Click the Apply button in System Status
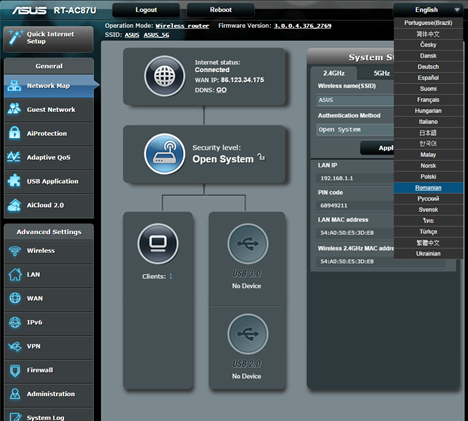The height and width of the screenshot is (421, 468). click(378, 148)
